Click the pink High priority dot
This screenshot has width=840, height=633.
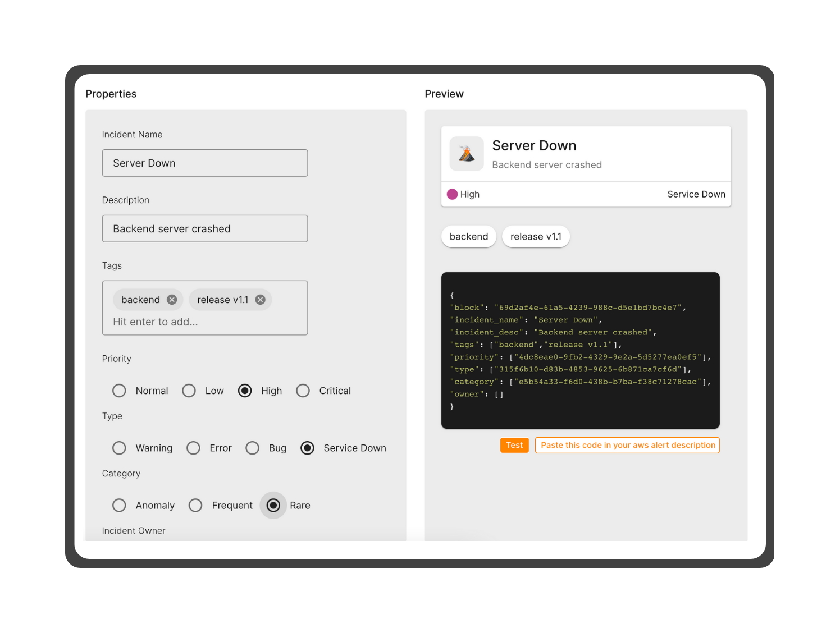click(452, 194)
